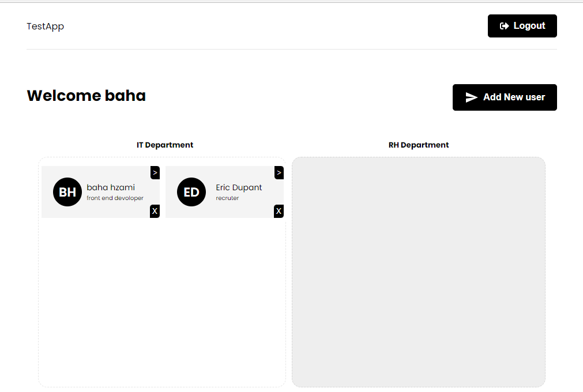Image resolution: width=583 pixels, height=392 pixels.
Task: Select the front end devoloper role text
Action: click(x=114, y=198)
